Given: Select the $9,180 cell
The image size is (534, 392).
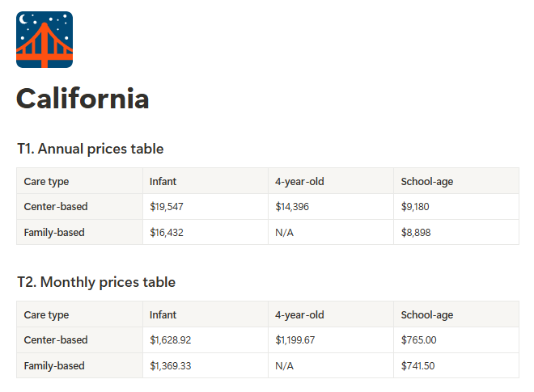Looking at the screenshot, I should [456, 207].
